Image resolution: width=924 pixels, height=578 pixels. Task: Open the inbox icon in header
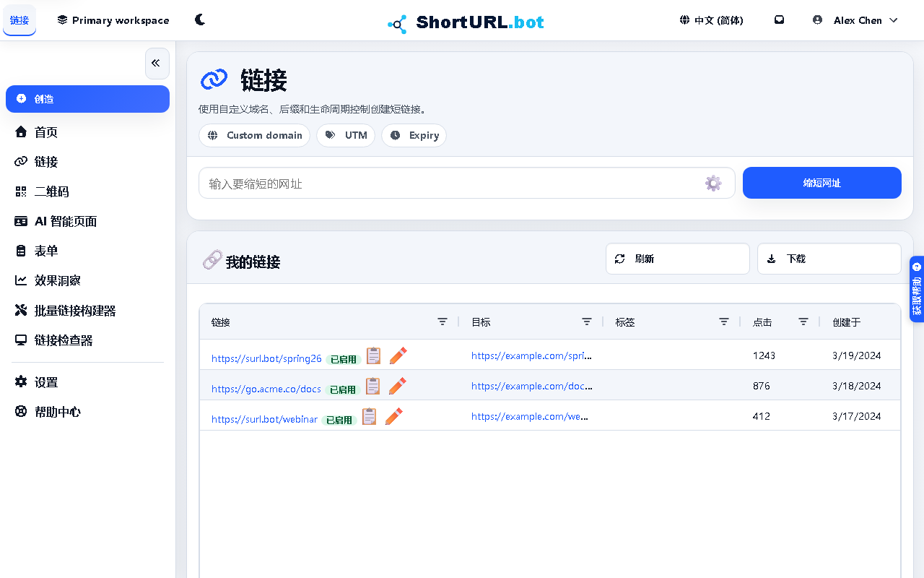point(779,20)
